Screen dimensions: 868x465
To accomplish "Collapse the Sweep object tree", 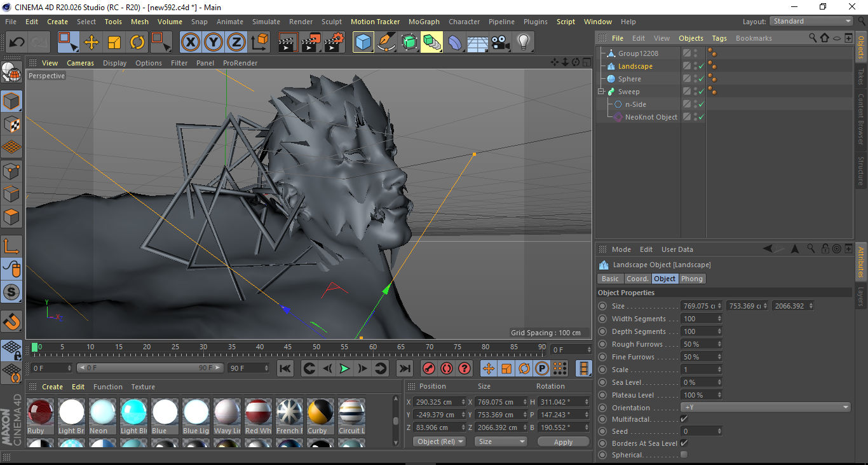I will click(x=601, y=92).
